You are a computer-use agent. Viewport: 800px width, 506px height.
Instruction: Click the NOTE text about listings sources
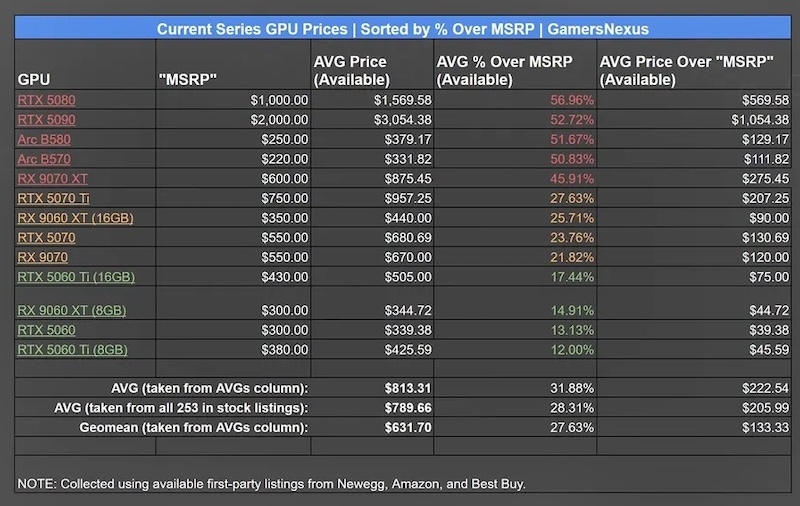pyautogui.click(x=271, y=484)
